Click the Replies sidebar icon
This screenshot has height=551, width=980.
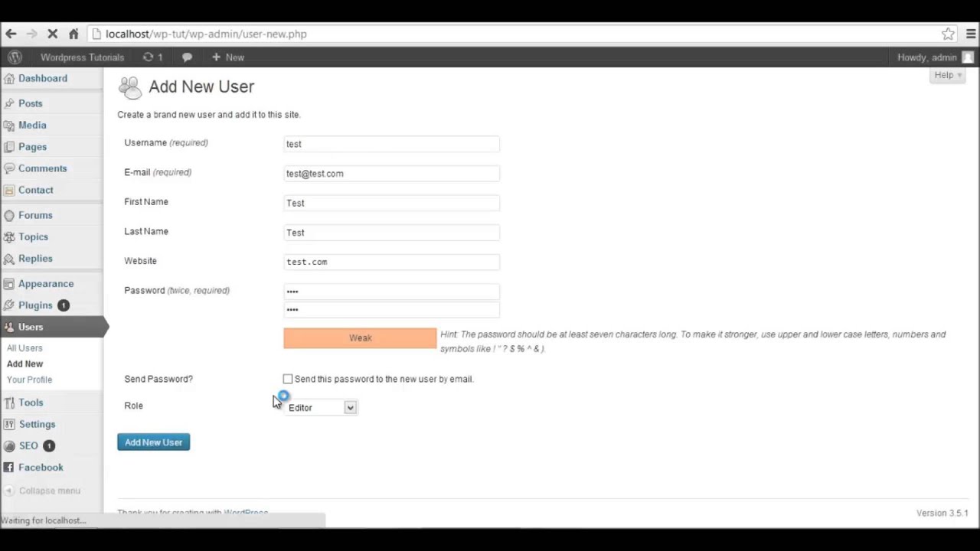click(x=8, y=259)
